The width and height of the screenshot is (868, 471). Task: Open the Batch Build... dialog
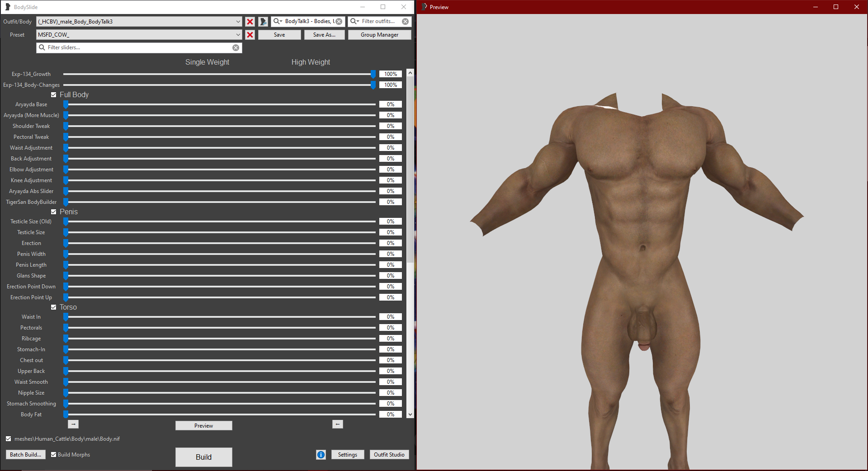point(25,455)
